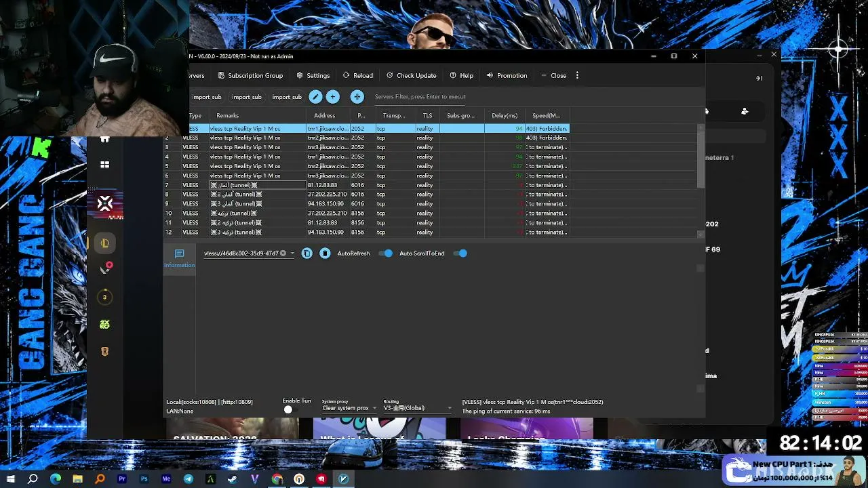Click the TLS column header

(427, 116)
